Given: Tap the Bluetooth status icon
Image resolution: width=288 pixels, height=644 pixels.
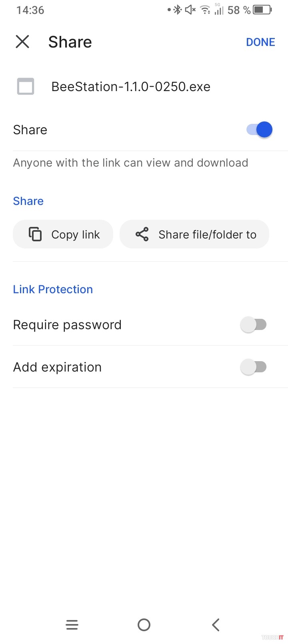Looking at the screenshot, I should click(x=177, y=10).
